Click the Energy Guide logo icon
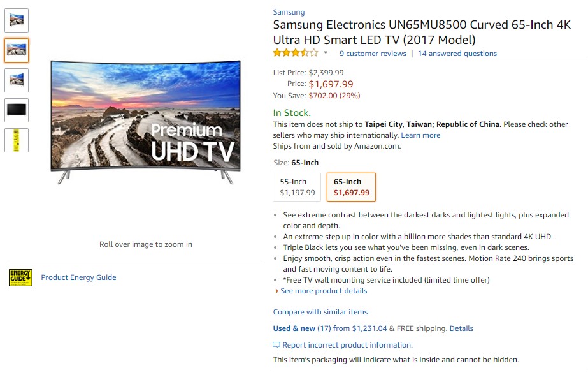 click(20, 277)
